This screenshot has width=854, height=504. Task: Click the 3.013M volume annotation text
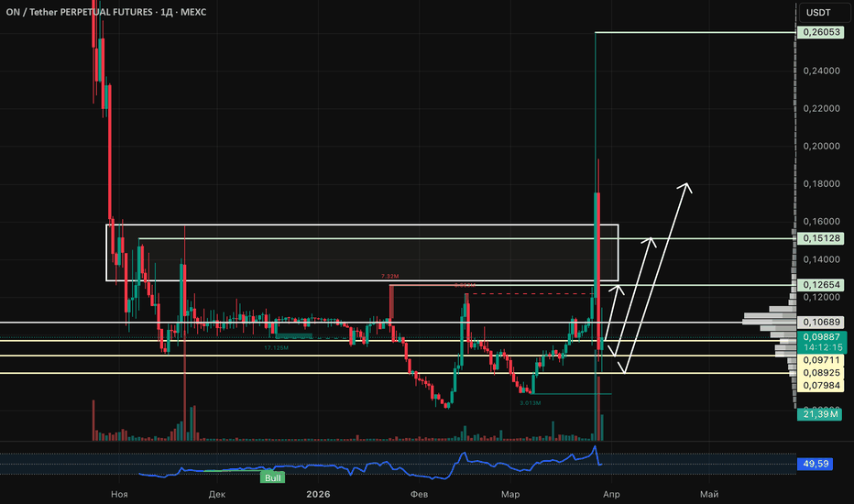coord(530,403)
